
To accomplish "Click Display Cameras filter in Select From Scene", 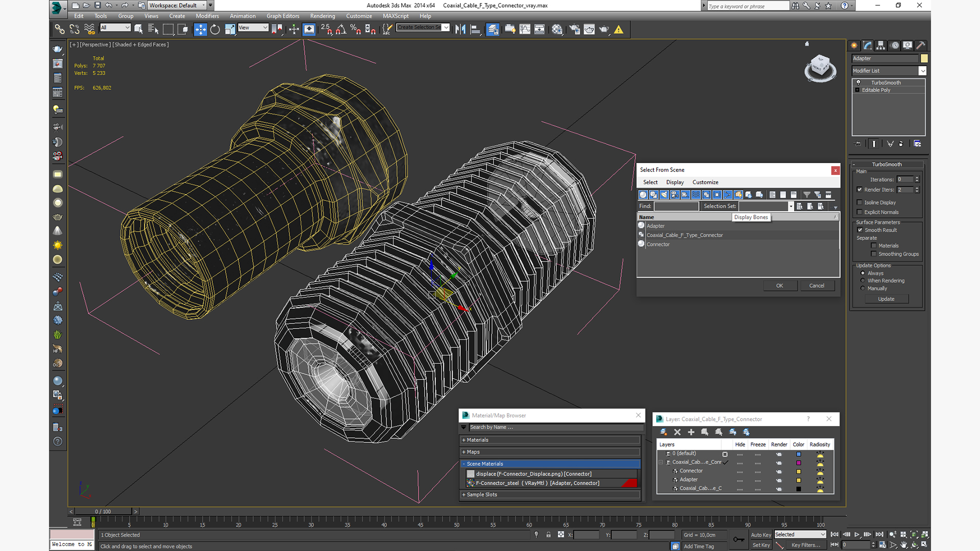I will click(675, 194).
